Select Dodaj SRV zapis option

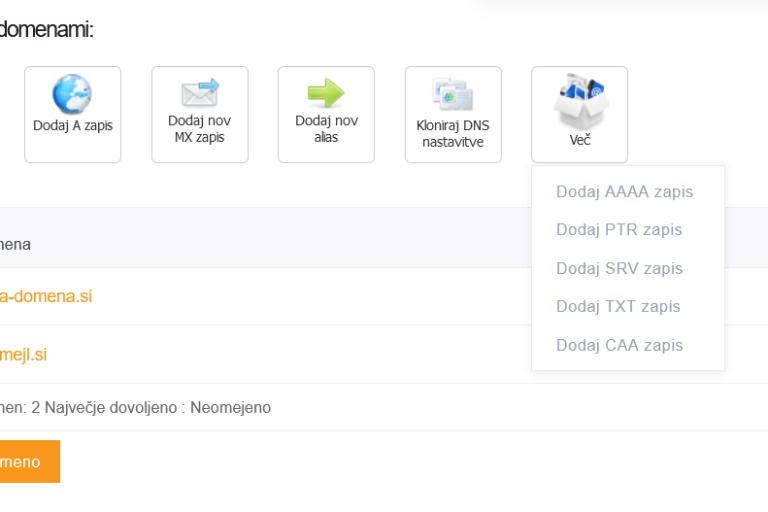619,268
